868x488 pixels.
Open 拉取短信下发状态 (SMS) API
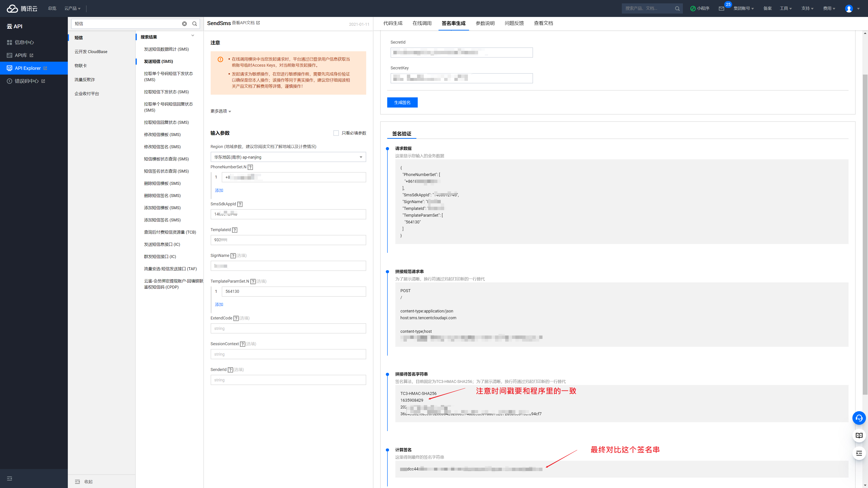(166, 92)
